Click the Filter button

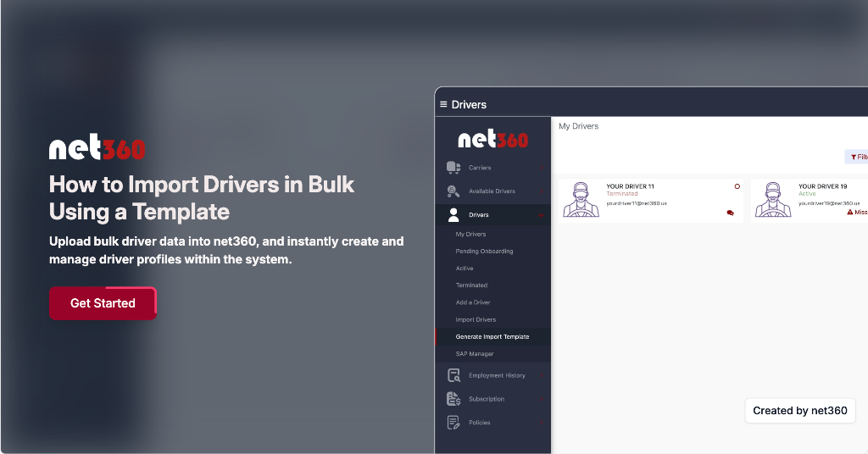pos(857,157)
